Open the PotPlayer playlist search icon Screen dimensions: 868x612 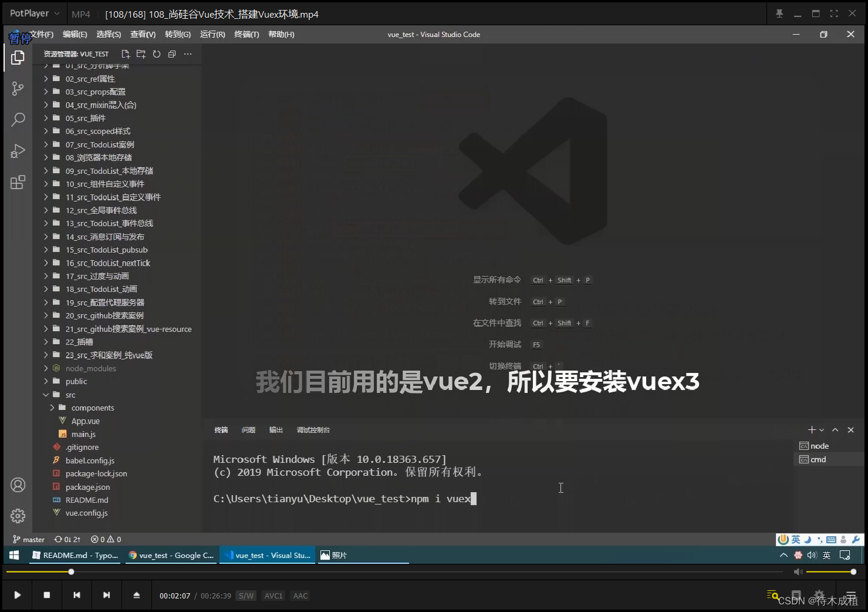point(772,595)
